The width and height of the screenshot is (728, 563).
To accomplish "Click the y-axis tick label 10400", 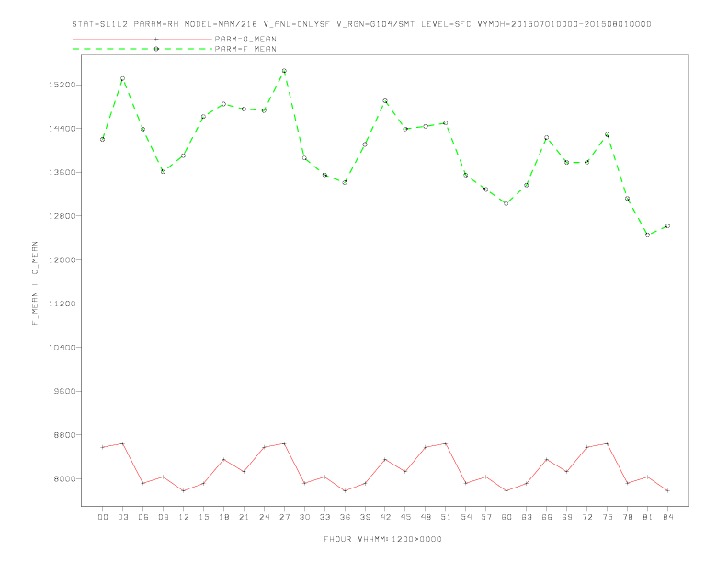I will (62, 348).
